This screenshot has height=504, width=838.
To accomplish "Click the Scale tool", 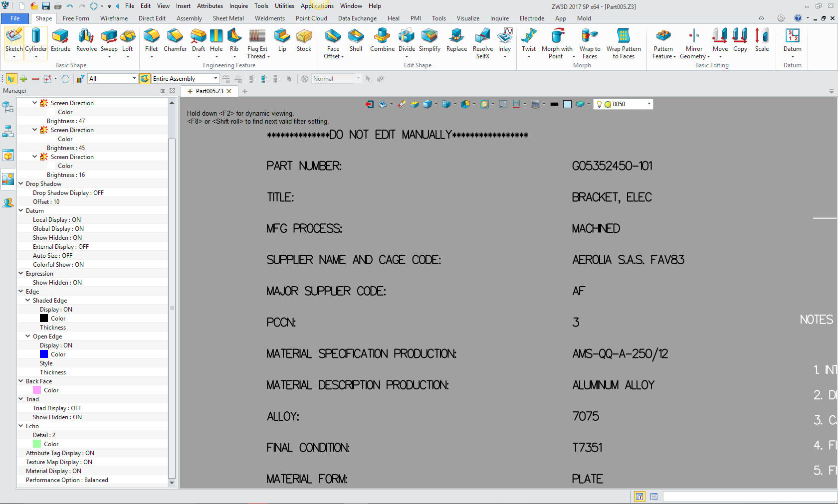I will (x=762, y=40).
